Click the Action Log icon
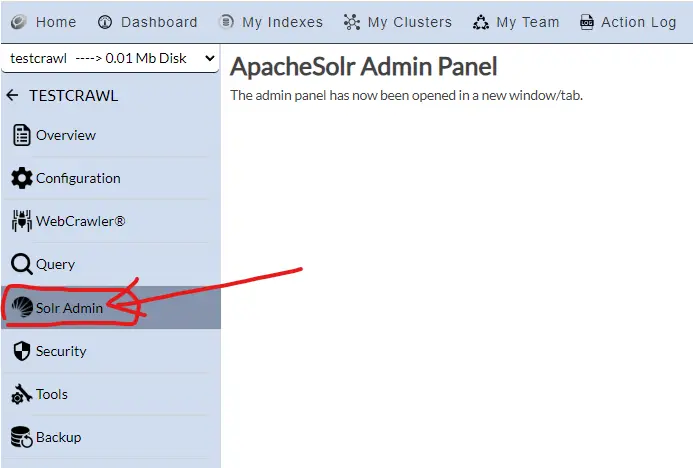 pos(586,22)
